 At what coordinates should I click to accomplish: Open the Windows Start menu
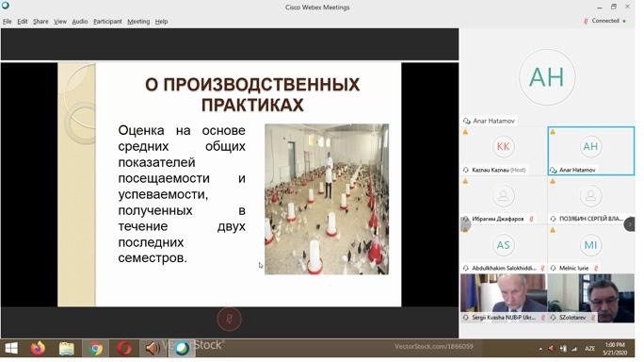pyautogui.click(x=11, y=349)
